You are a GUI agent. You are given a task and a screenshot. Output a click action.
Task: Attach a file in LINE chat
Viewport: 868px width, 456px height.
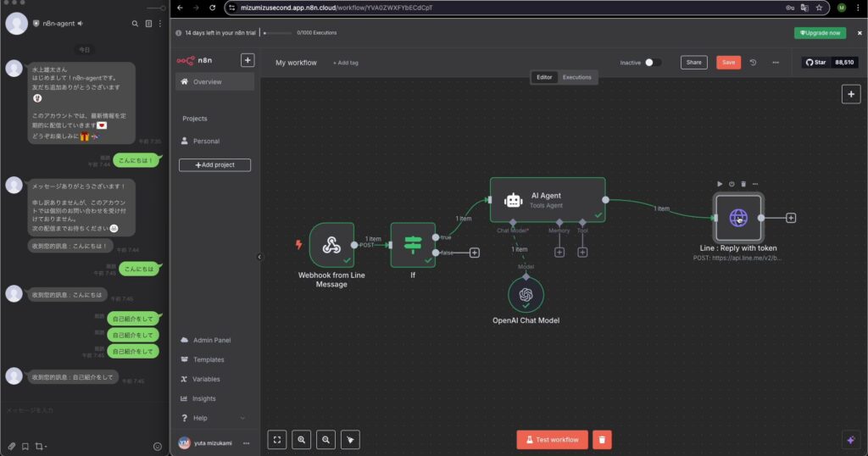(x=12, y=446)
